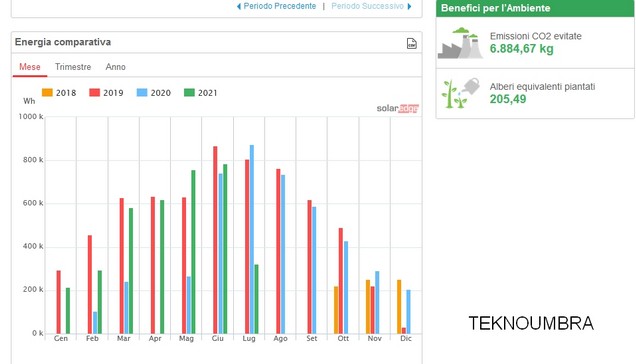The width and height of the screenshot is (636, 364).
Task: Go to Periodo Successivo
Action: click(367, 6)
